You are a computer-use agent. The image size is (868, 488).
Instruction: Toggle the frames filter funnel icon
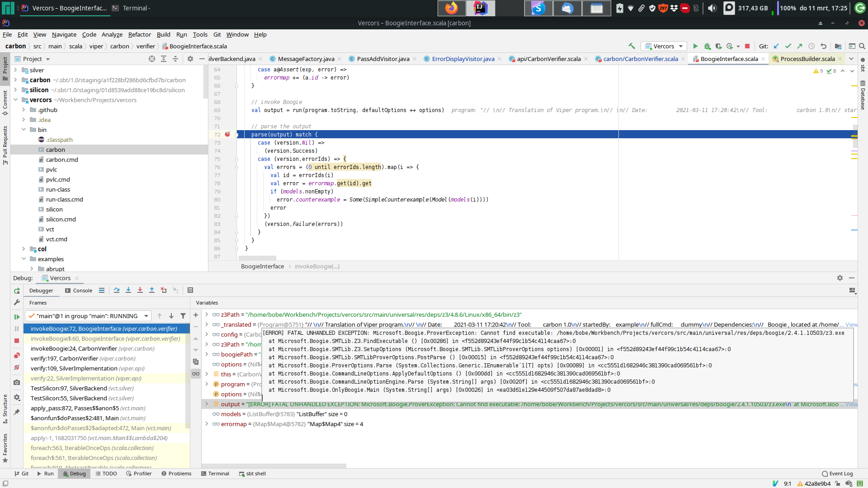pyautogui.click(x=183, y=316)
